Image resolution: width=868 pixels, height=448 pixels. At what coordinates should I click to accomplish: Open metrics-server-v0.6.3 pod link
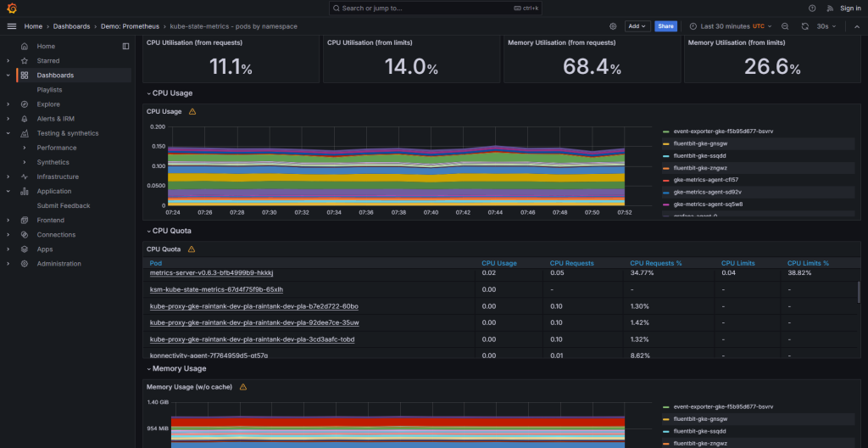coord(211,273)
